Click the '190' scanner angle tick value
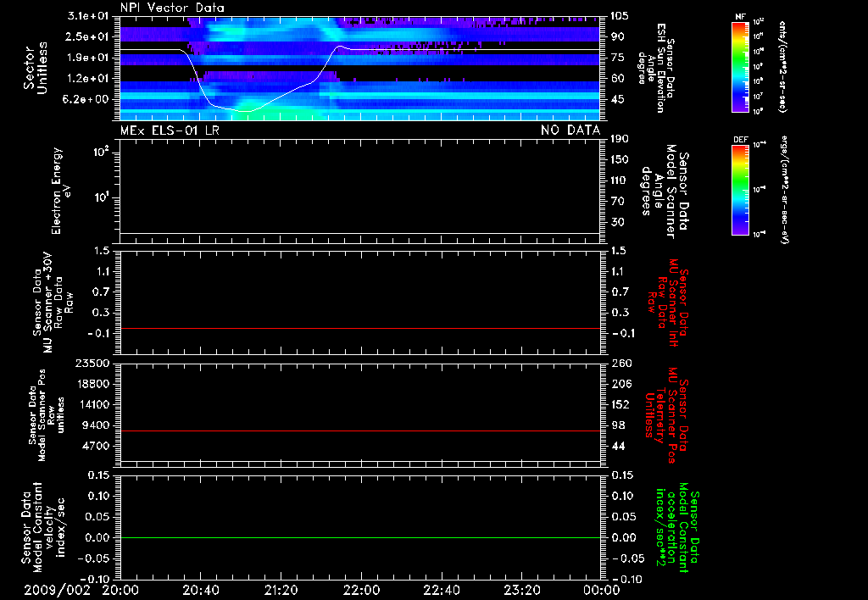Screen dimensions: 868x600 [x=620, y=139]
